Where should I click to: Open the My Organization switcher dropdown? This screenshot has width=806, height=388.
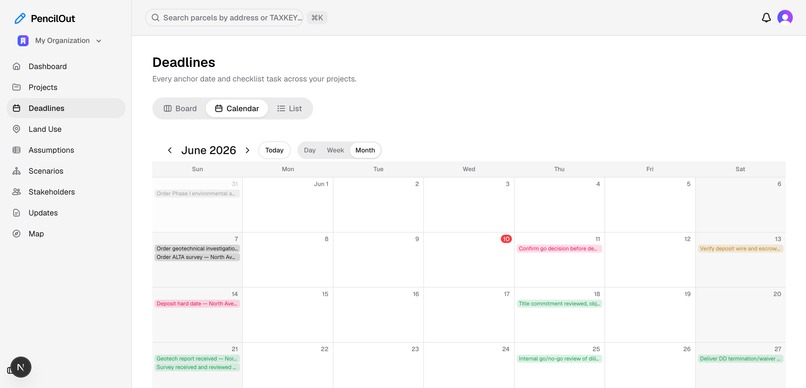point(59,41)
